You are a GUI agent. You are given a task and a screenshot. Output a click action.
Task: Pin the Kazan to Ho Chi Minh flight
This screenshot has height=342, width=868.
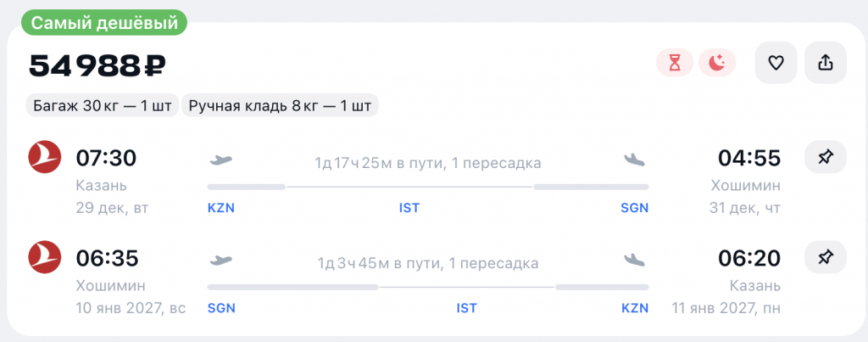click(825, 157)
